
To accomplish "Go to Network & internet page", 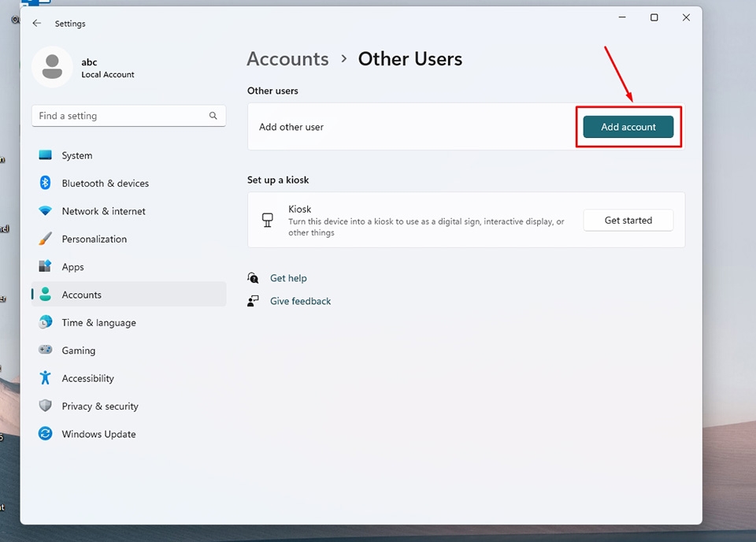I will tap(128, 211).
